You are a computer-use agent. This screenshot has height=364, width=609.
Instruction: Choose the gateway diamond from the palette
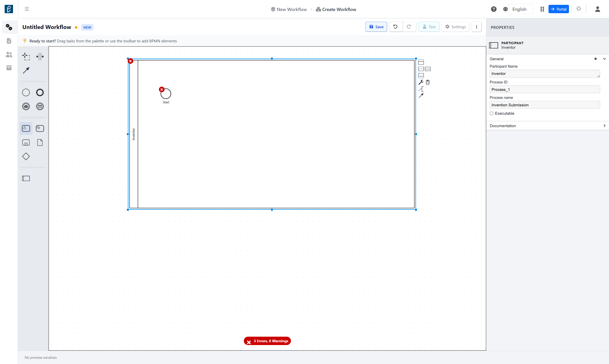point(26,157)
